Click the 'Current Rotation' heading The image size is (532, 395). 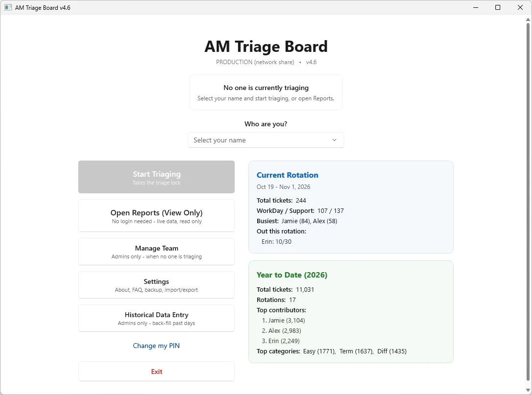tap(288, 175)
